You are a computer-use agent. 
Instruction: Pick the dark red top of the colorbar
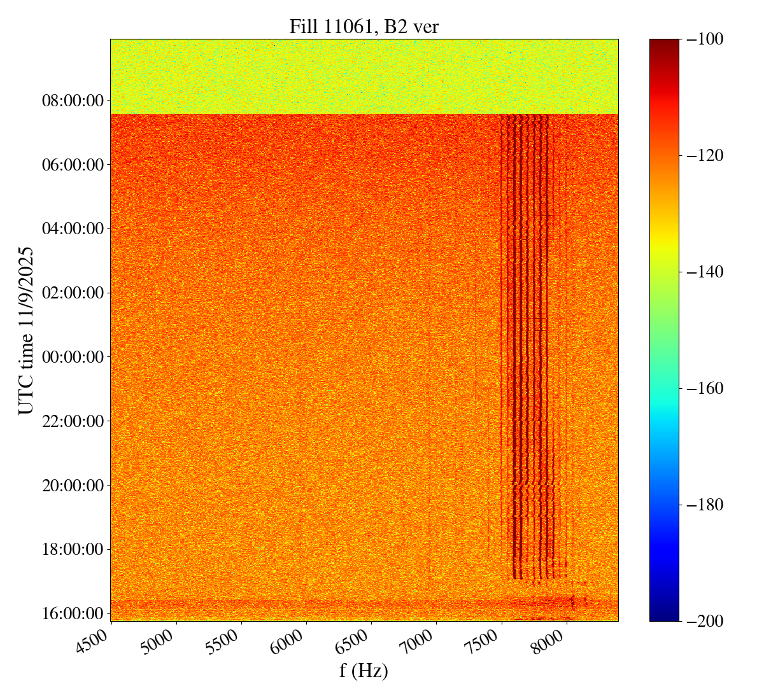coord(664,45)
